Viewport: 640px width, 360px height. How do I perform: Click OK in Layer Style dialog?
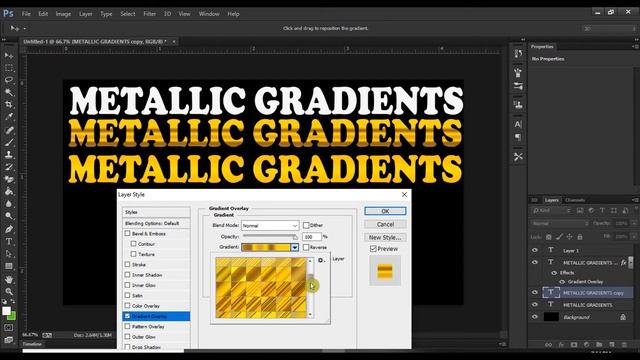coord(385,211)
